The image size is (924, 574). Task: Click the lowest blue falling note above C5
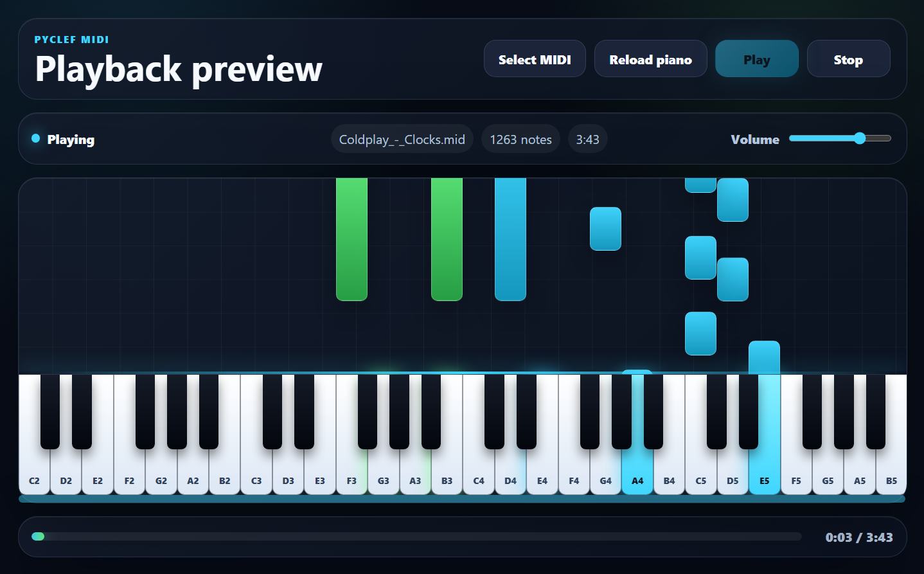pos(700,334)
